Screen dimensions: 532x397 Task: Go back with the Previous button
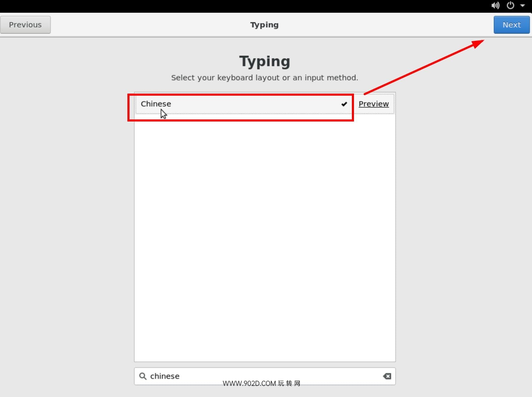tap(25, 25)
